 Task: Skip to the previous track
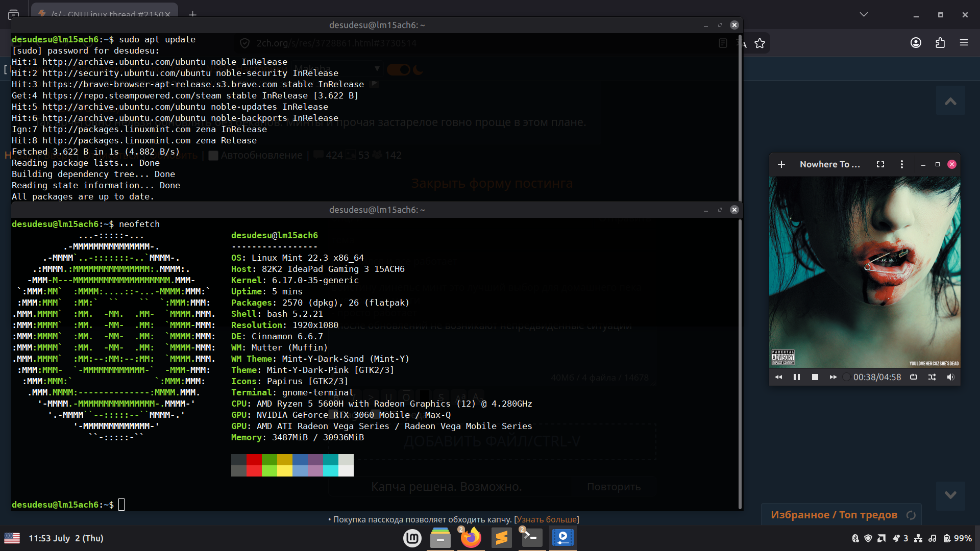778,377
